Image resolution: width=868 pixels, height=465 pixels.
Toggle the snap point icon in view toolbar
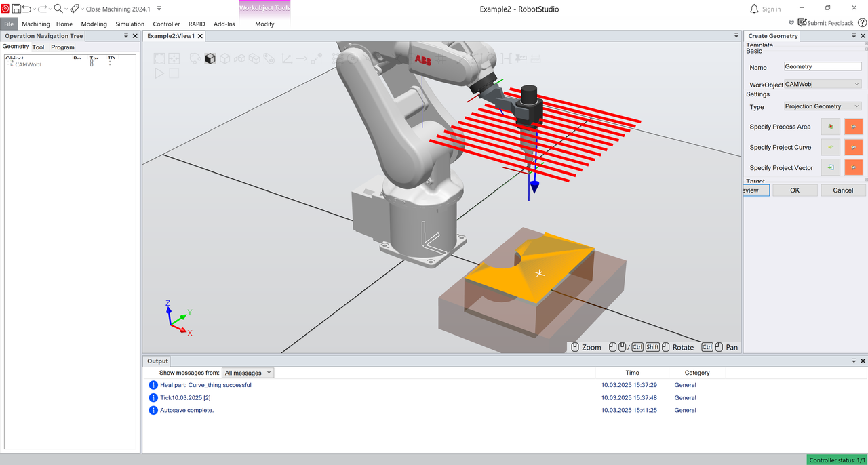coord(317,58)
